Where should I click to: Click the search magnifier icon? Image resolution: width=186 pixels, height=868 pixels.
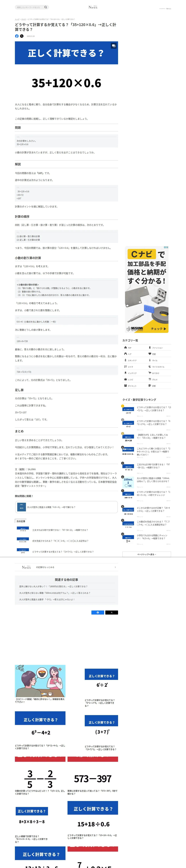pos(46,7)
